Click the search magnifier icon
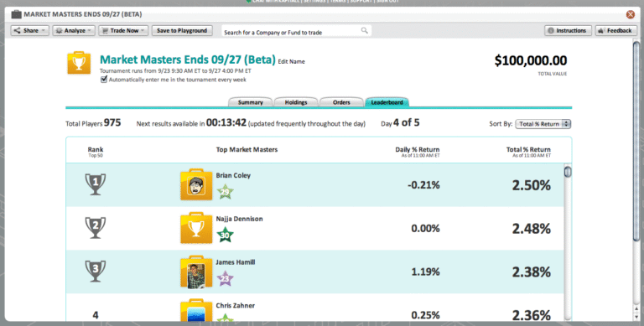 pyautogui.click(x=364, y=30)
